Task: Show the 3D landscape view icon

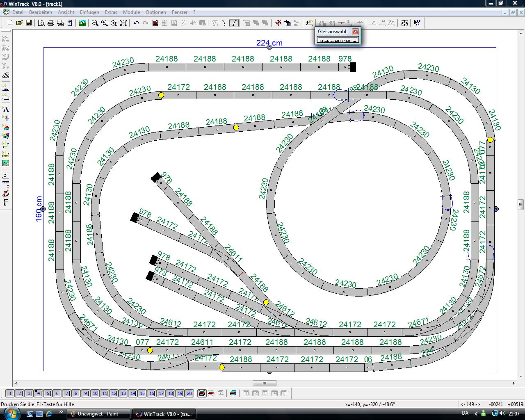Action: tap(82, 23)
